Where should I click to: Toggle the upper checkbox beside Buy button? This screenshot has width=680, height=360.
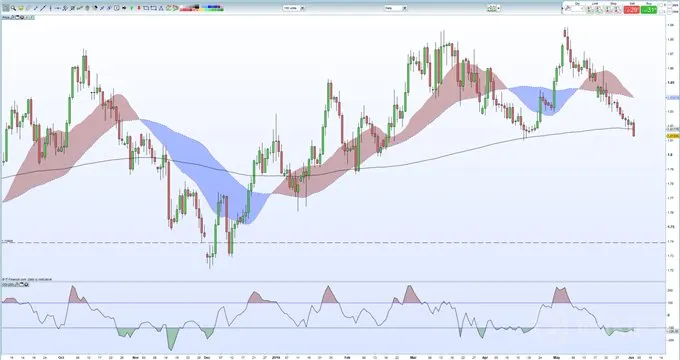click(661, 5)
